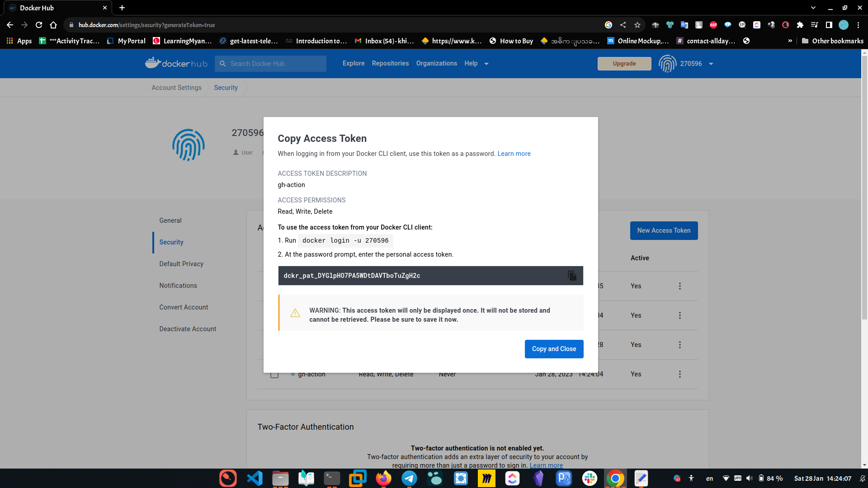Open Other bookmarks folder
The image size is (868, 488).
[832, 41]
